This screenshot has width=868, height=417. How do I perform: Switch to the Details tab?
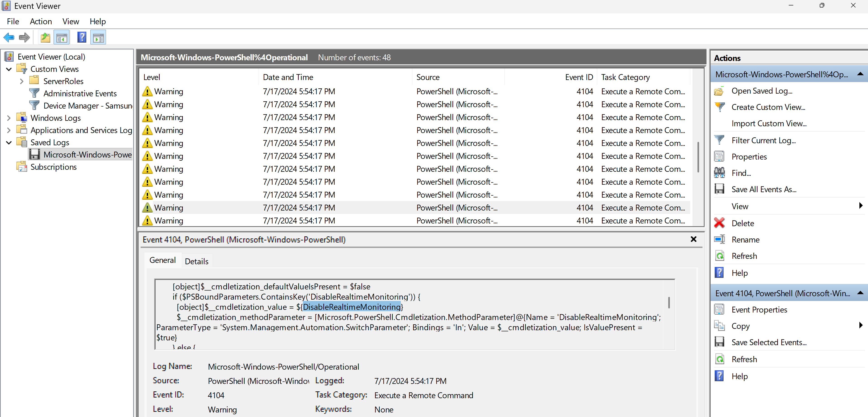pyautogui.click(x=196, y=261)
